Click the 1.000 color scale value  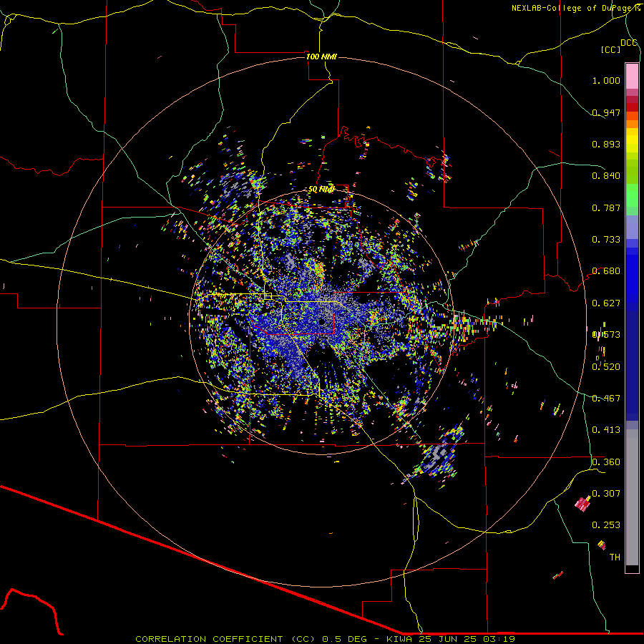click(606, 80)
